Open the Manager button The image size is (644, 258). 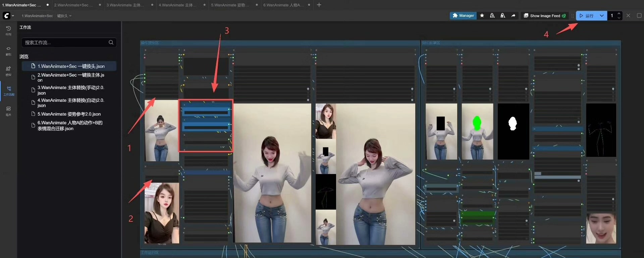pyautogui.click(x=463, y=16)
